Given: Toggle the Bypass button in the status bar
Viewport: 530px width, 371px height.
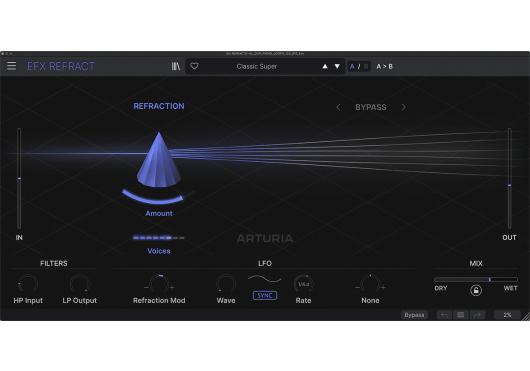Looking at the screenshot, I should (414, 315).
